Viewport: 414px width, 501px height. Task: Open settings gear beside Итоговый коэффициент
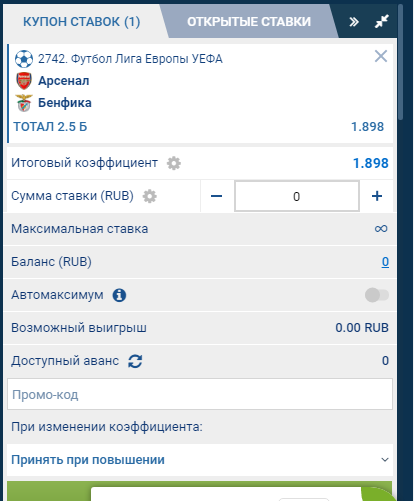coord(174,163)
